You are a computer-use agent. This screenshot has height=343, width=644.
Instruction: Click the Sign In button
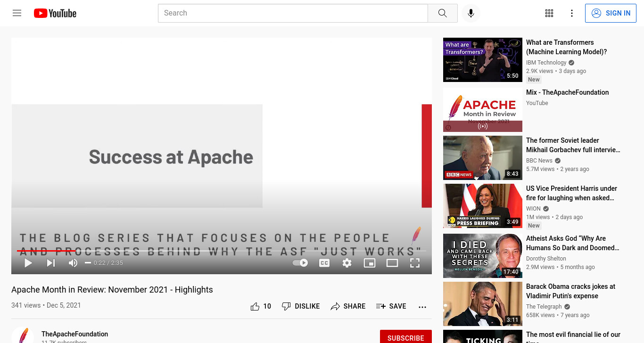[x=611, y=13]
